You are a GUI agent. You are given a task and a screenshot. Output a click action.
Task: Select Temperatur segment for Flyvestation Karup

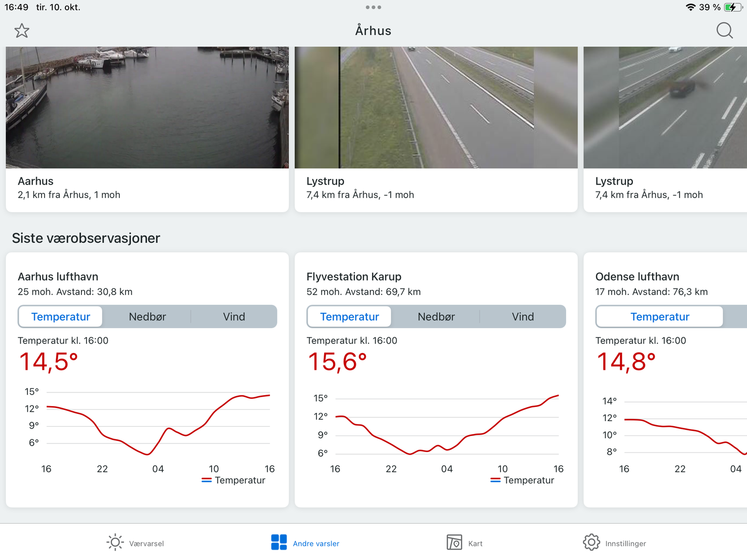click(x=350, y=317)
